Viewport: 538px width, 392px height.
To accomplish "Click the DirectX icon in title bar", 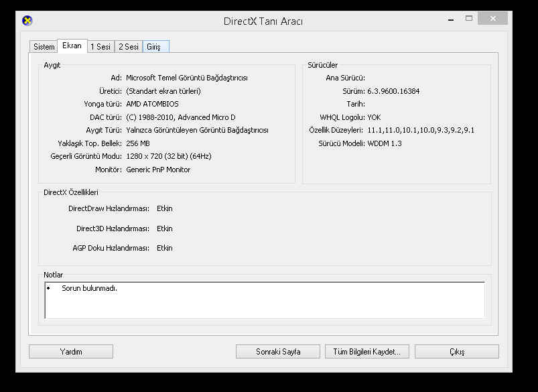I will click(27, 21).
